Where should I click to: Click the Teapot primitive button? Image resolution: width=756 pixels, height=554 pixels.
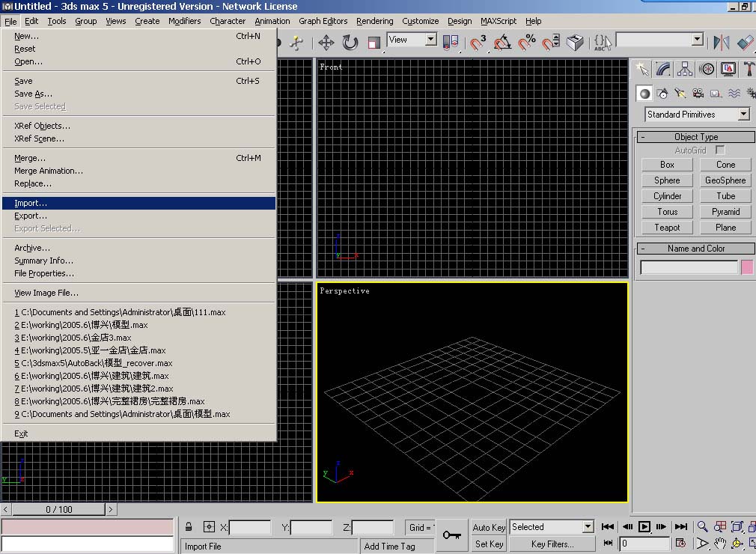(667, 228)
